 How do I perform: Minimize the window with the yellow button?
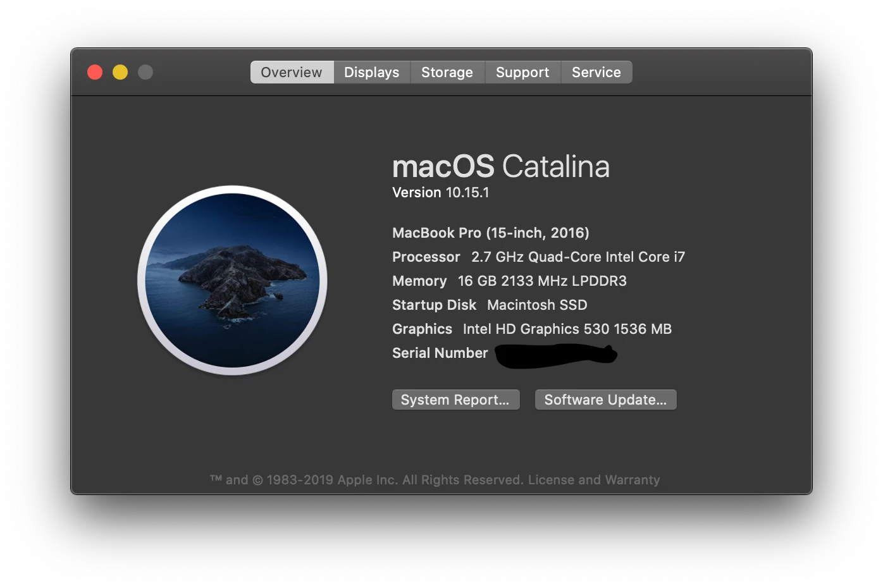click(x=120, y=72)
